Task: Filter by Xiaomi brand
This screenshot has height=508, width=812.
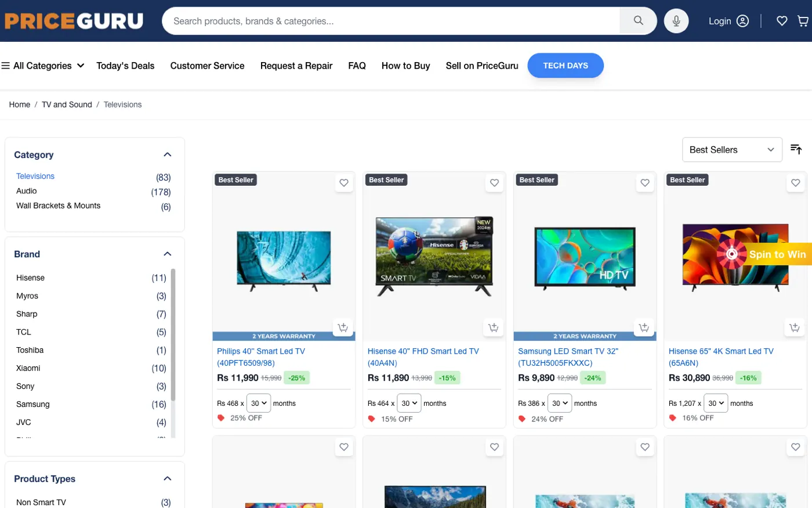Action: [x=28, y=368]
